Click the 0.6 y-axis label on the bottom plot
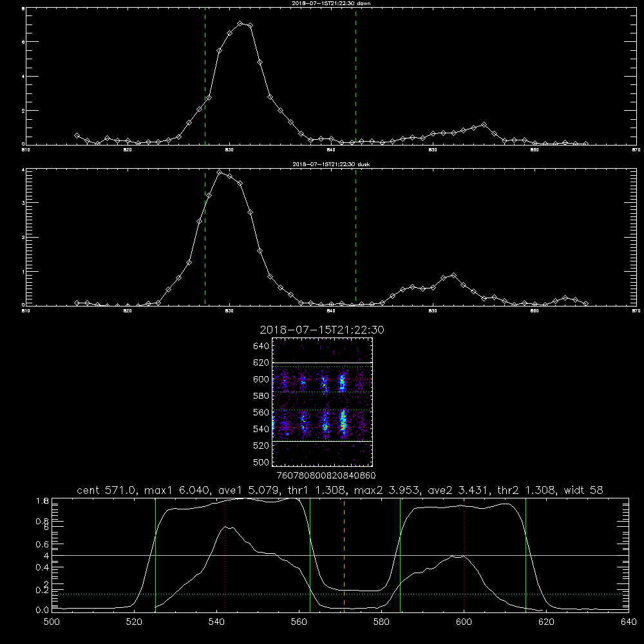This screenshot has height=644, width=644. point(43,544)
